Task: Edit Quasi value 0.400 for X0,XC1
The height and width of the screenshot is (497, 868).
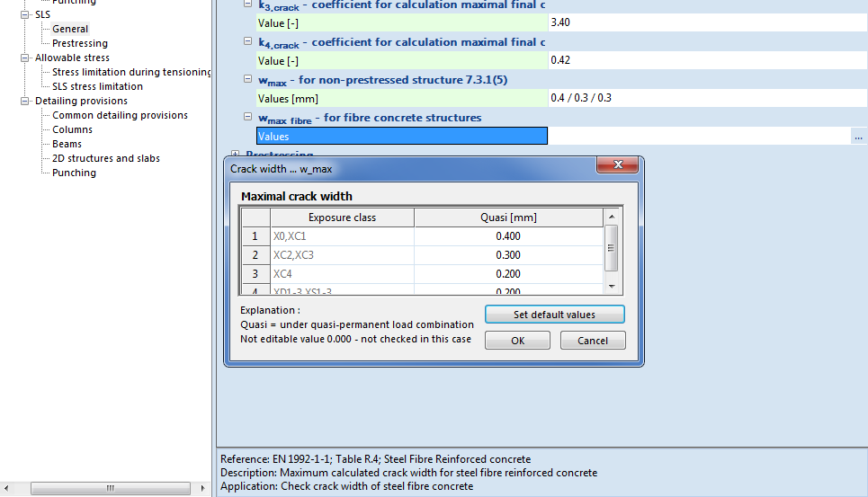Action: (x=508, y=236)
